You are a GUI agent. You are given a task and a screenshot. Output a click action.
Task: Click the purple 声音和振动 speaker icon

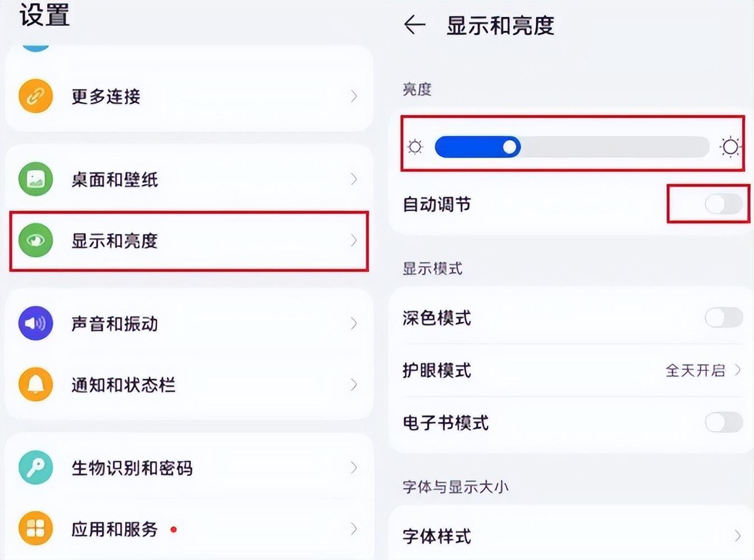pos(35,323)
